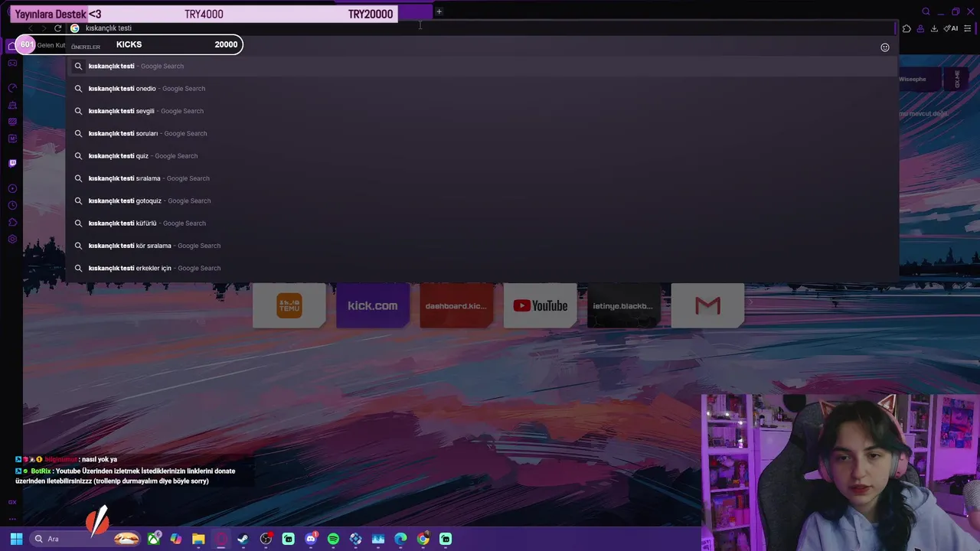Open the Windows Start menu

16,539
